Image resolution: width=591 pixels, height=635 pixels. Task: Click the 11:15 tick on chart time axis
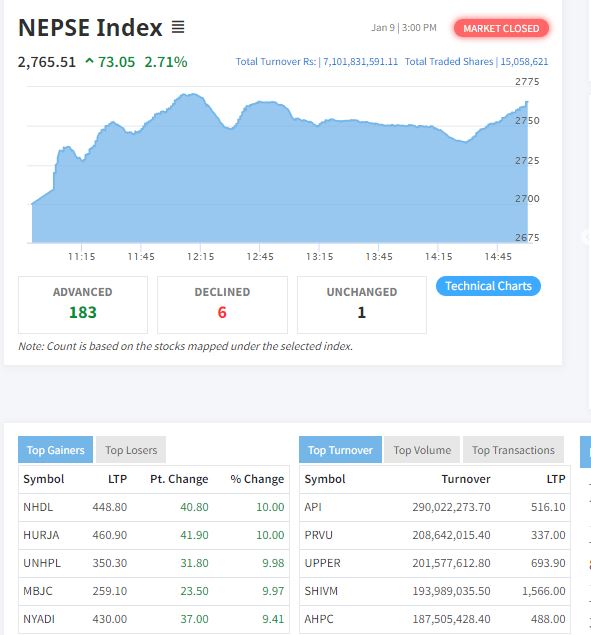coord(81,256)
